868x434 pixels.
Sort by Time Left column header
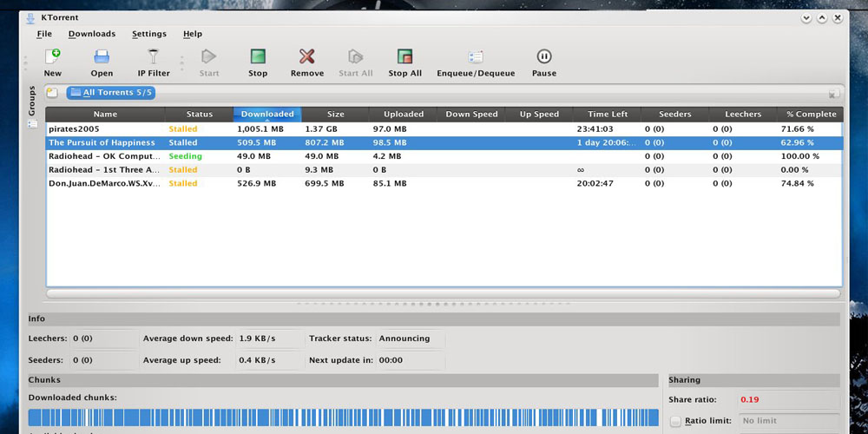coord(608,114)
